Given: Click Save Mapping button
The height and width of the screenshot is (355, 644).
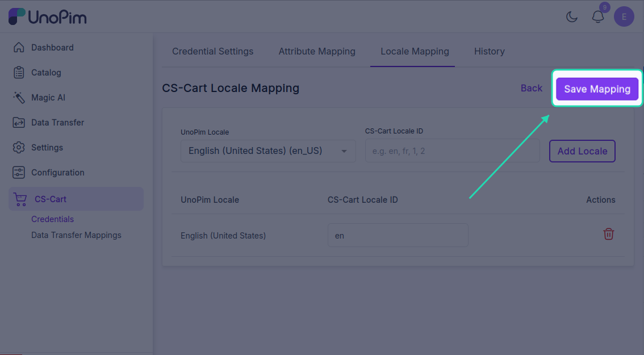Looking at the screenshot, I should pyautogui.click(x=597, y=89).
